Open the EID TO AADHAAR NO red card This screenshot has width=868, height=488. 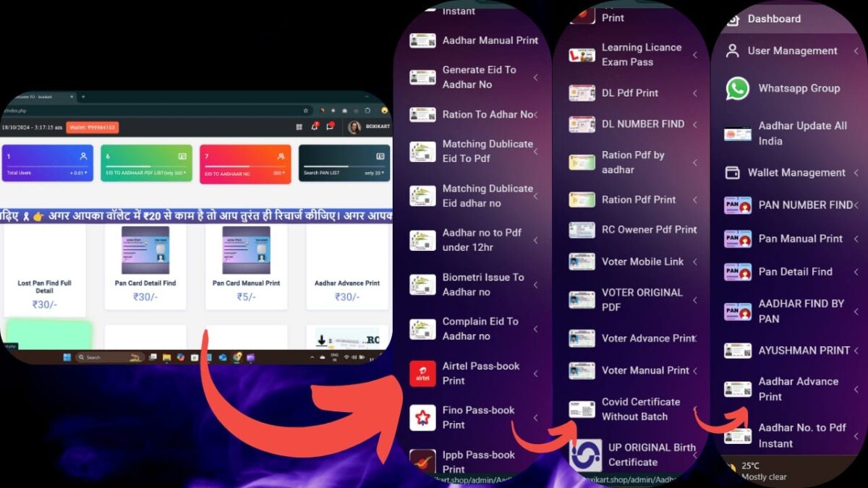(x=245, y=163)
